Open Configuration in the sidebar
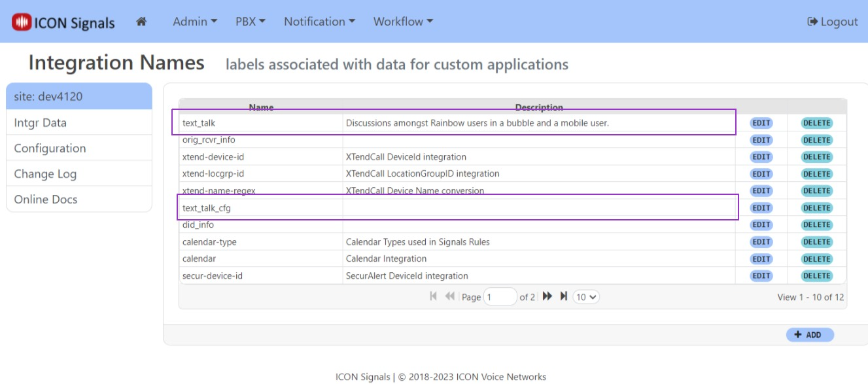868x384 pixels. [x=50, y=148]
